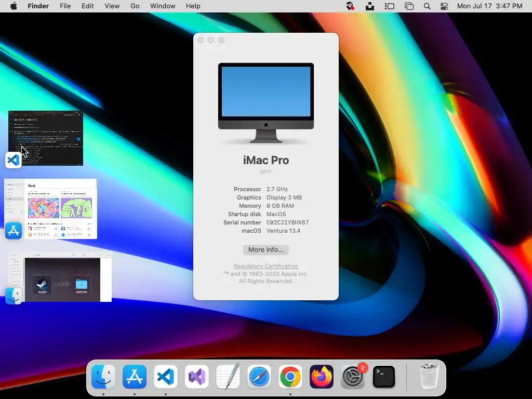Screen dimensions: 532x399
Task: Click the Graphics value Display 3 MB
Action: click(x=284, y=197)
